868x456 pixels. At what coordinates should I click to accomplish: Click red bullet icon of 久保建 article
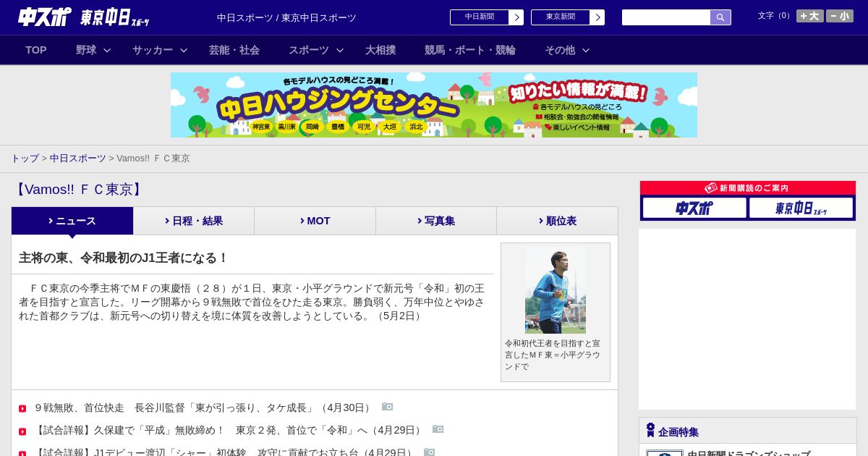tap(22, 431)
